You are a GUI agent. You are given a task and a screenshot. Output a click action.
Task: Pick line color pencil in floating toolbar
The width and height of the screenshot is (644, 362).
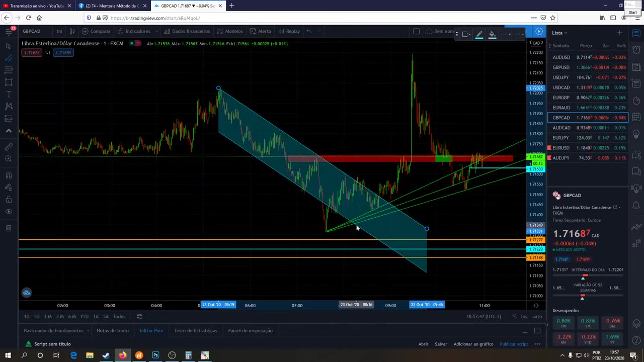[479, 34]
